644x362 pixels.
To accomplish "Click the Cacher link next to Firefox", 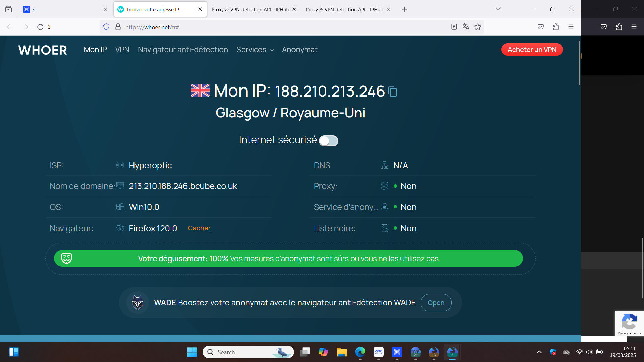I will pos(199,228).
